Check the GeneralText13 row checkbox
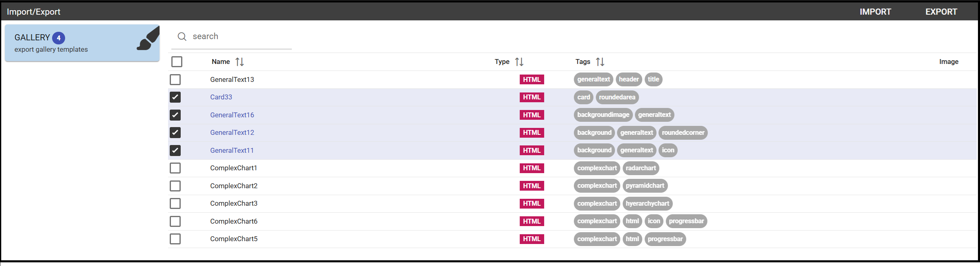 point(175,79)
